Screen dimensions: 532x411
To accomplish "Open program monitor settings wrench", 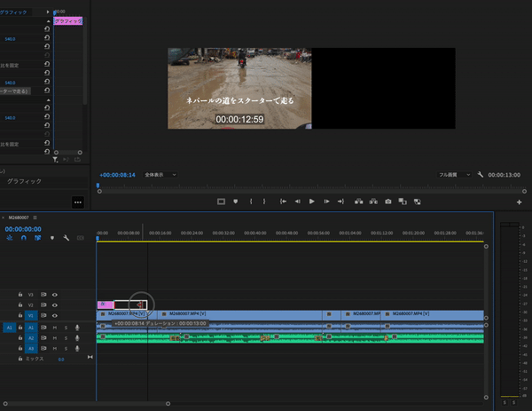I will [x=480, y=175].
